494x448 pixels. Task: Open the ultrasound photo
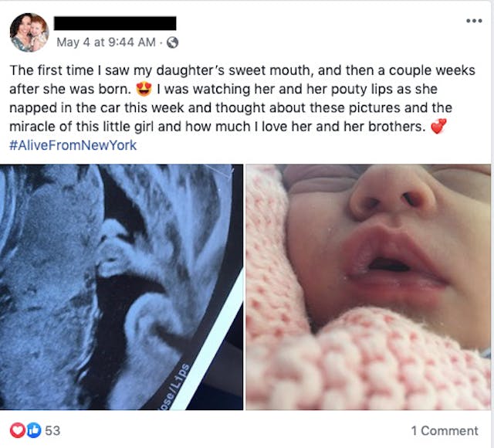click(121, 286)
